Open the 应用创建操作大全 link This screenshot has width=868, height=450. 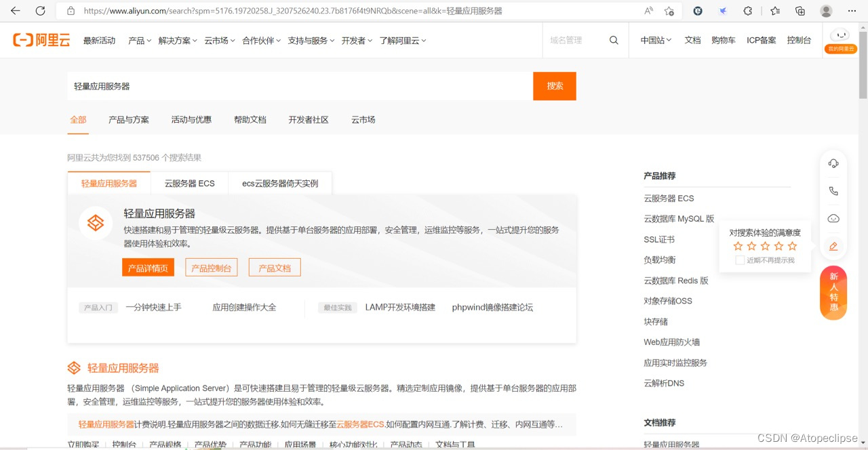click(244, 307)
